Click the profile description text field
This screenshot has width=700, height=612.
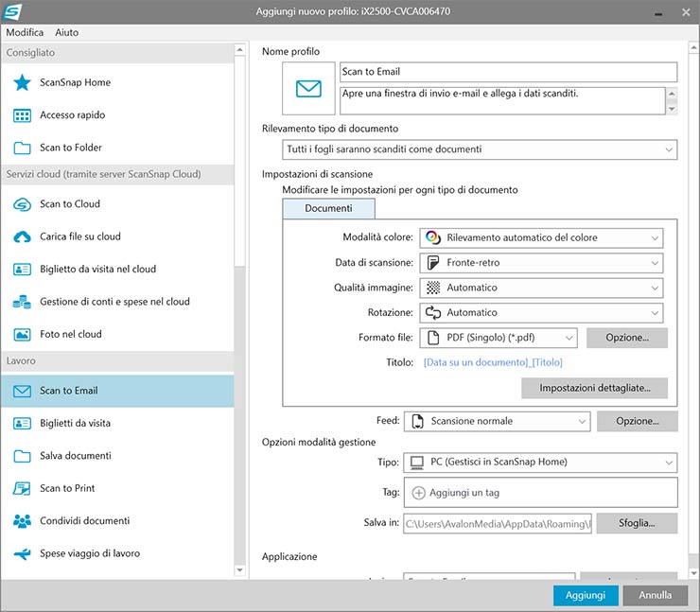[502, 100]
